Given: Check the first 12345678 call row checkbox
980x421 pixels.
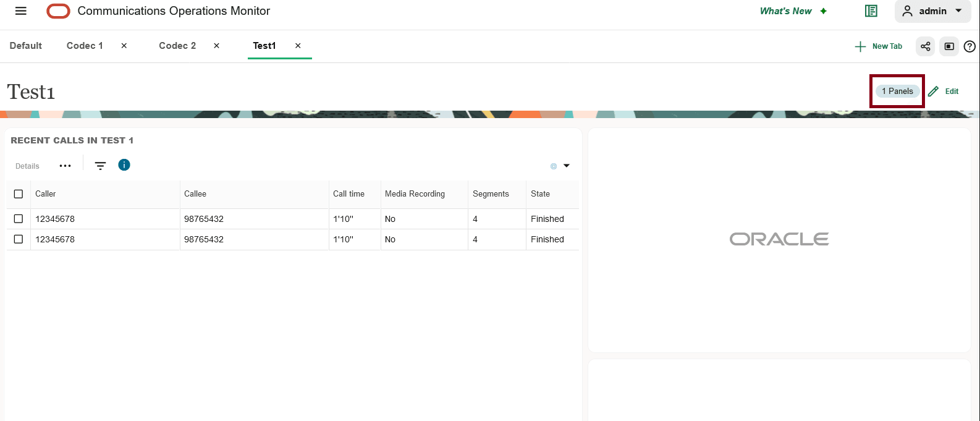Looking at the screenshot, I should pos(19,219).
